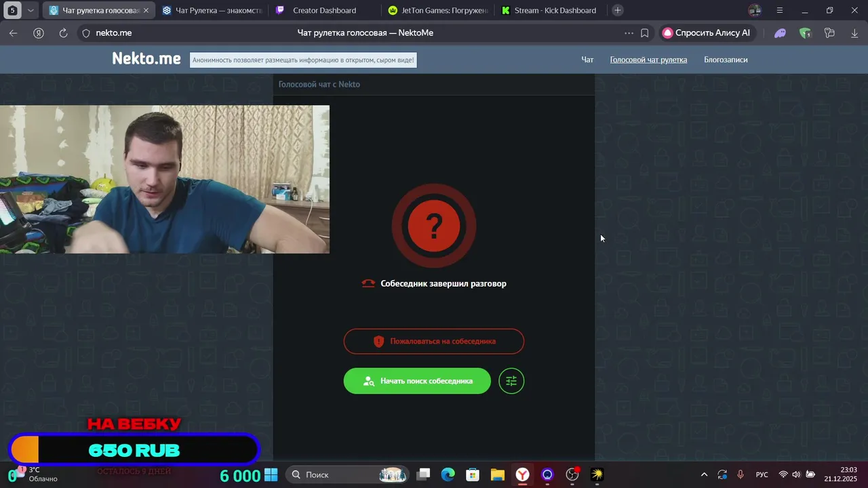The width and height of the screenshot is (868, 488).
Task: Switch to the Чат Рулетка — знакомства tab
Action: [212, 10]
